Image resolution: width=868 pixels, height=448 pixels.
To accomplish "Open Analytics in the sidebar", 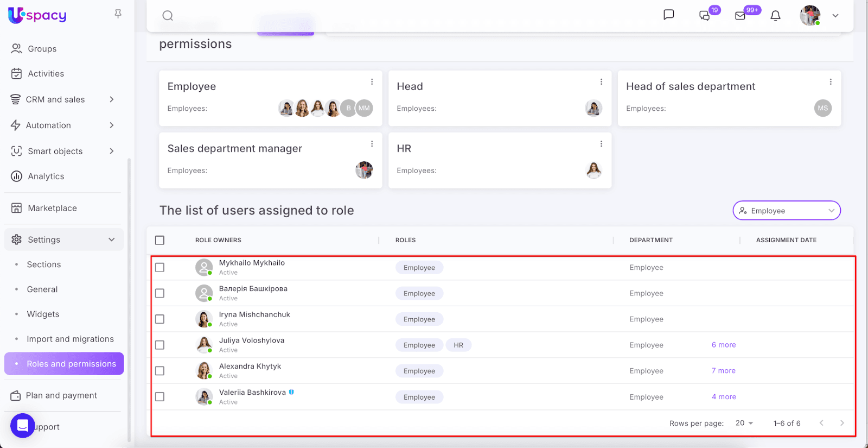I will coord(46,176).
